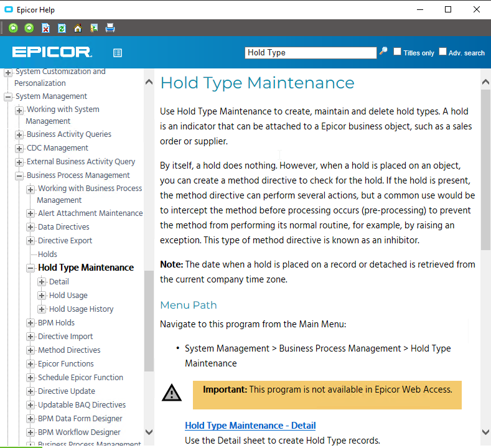
Task: Expand the Data Directives node
Action: coord(30,227)
